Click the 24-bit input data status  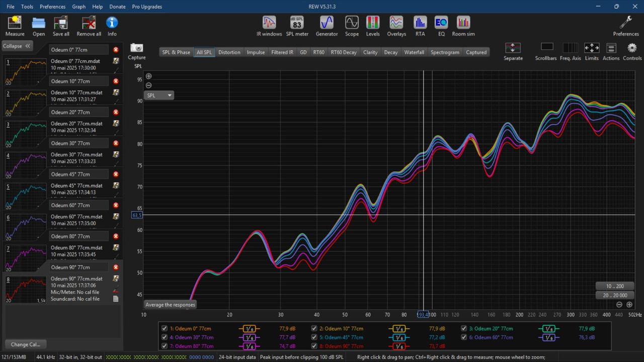(x=237, y=357)
